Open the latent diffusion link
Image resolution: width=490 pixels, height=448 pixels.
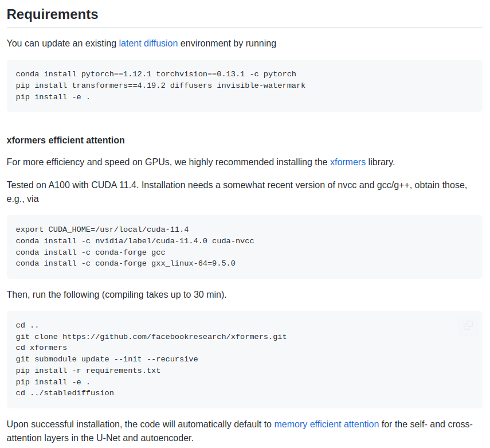point(148,44)
